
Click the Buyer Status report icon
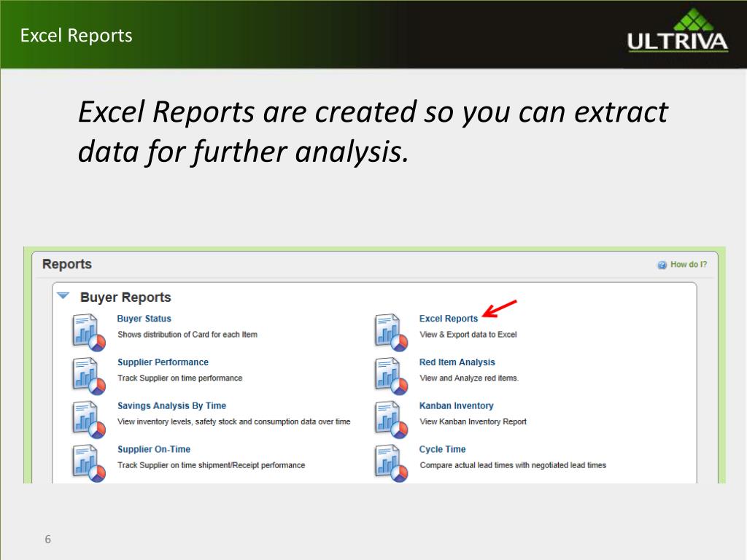[88, 332]
